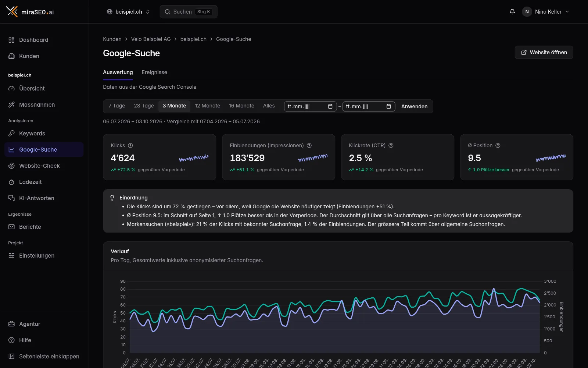Click the miraSEO.ai logo
The width and height of the screenshot is (588, 368).
[x=30, y=12]
